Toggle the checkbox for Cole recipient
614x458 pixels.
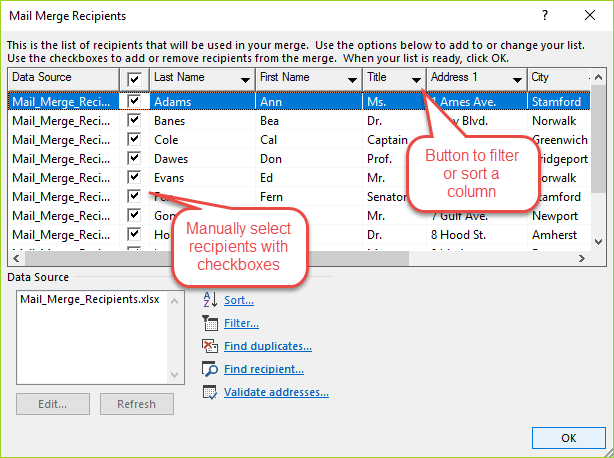pos(134,139)
